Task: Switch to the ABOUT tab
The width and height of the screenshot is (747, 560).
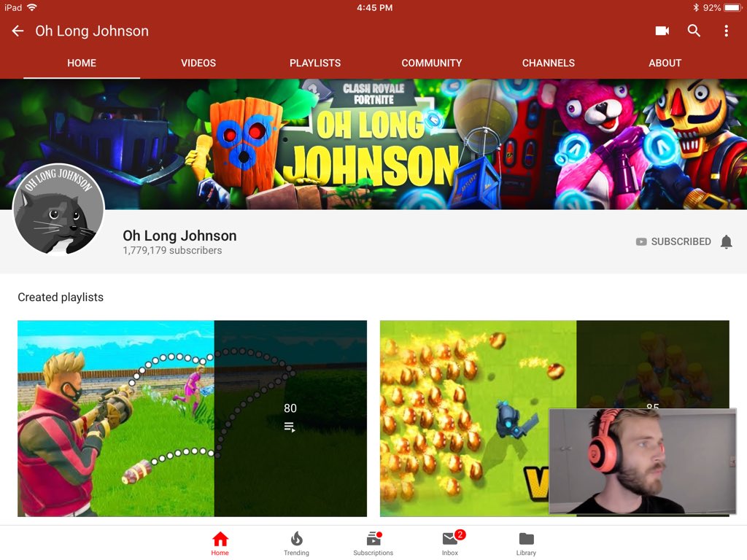Action: tap(665, 63)
